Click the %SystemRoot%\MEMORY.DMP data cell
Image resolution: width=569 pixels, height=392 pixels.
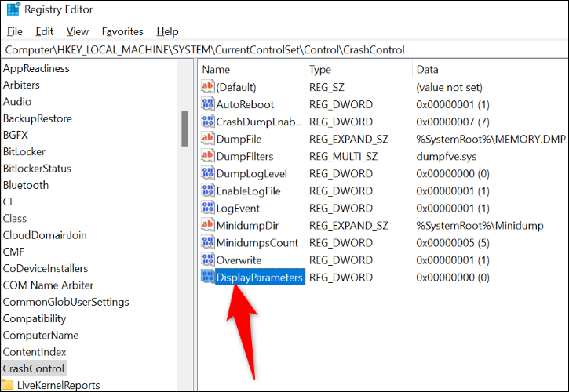point(491,139)
